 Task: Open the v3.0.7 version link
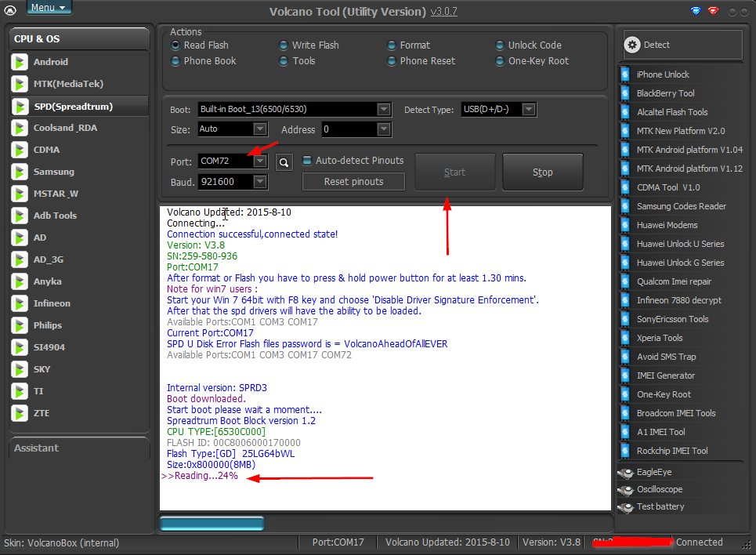point(443,12)
